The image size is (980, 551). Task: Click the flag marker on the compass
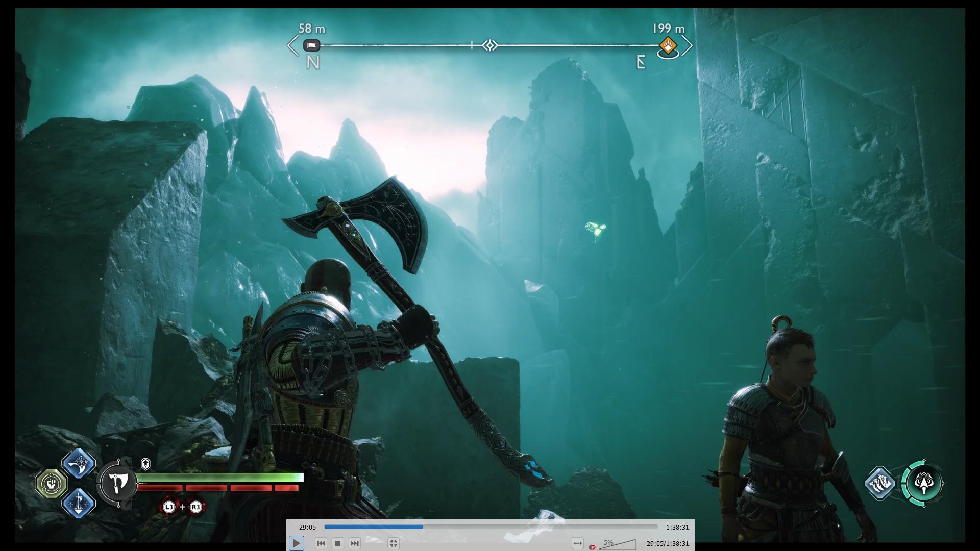pos(312,45)
